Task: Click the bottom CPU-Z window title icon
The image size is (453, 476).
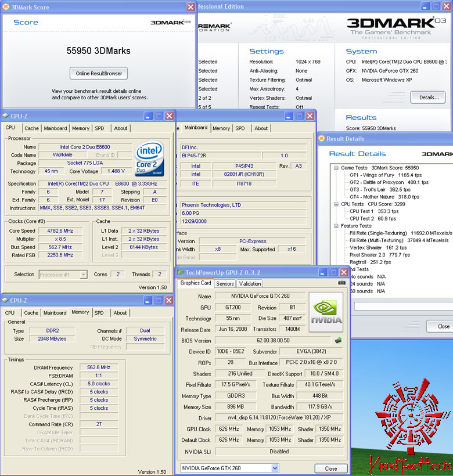Action: tap(5, 300)
